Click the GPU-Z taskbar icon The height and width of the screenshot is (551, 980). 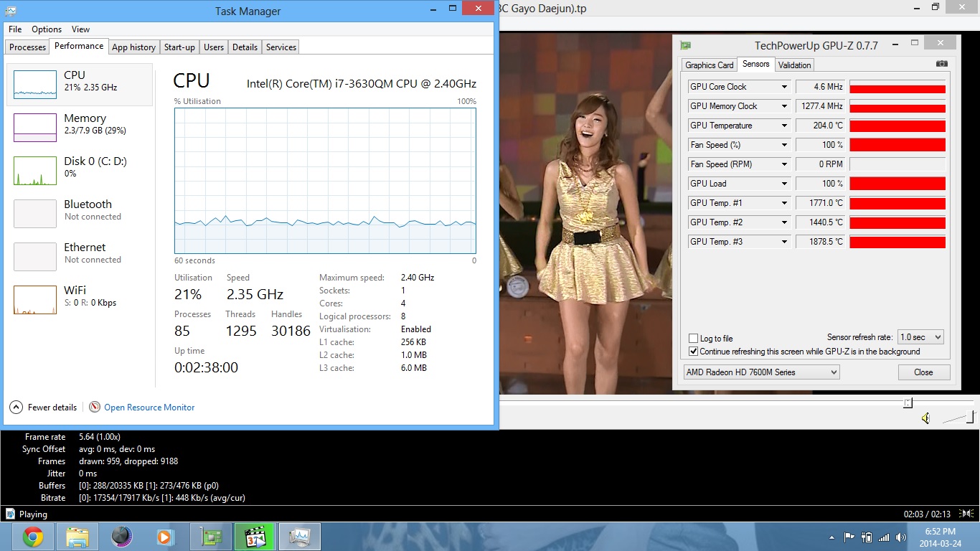click(x=211, y=537)
